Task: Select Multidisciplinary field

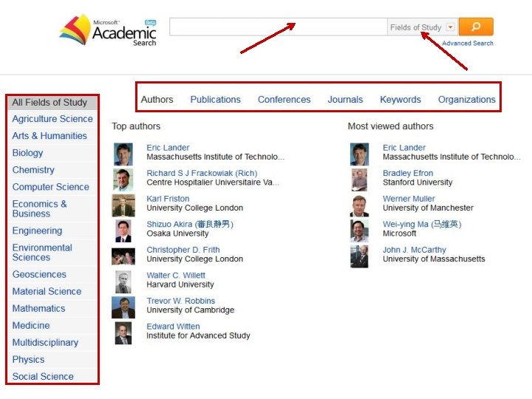Action: [x=45, y=342]
